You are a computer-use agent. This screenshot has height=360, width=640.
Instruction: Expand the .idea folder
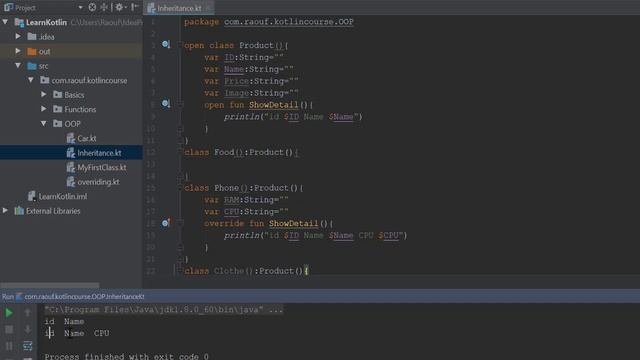[x=18, y=36]
